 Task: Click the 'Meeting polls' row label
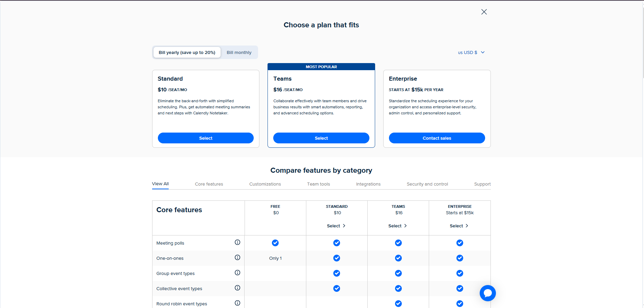coord(170,243)
